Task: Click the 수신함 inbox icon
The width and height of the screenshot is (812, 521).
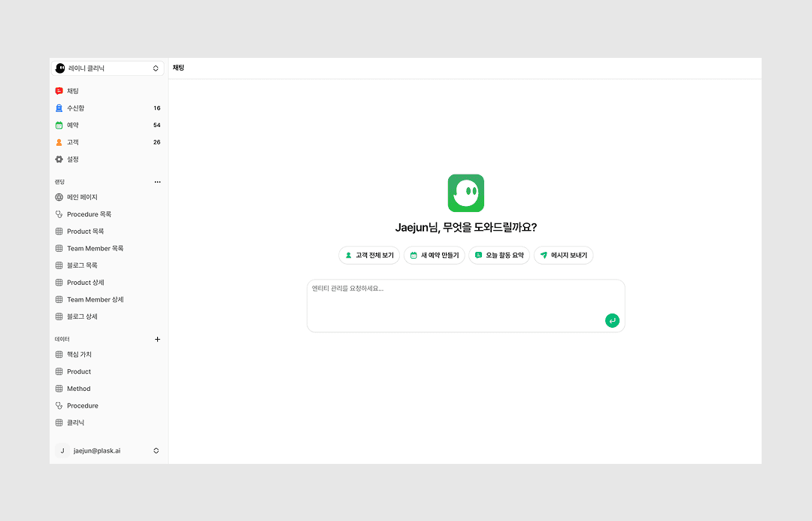Action: pos(59,108)
